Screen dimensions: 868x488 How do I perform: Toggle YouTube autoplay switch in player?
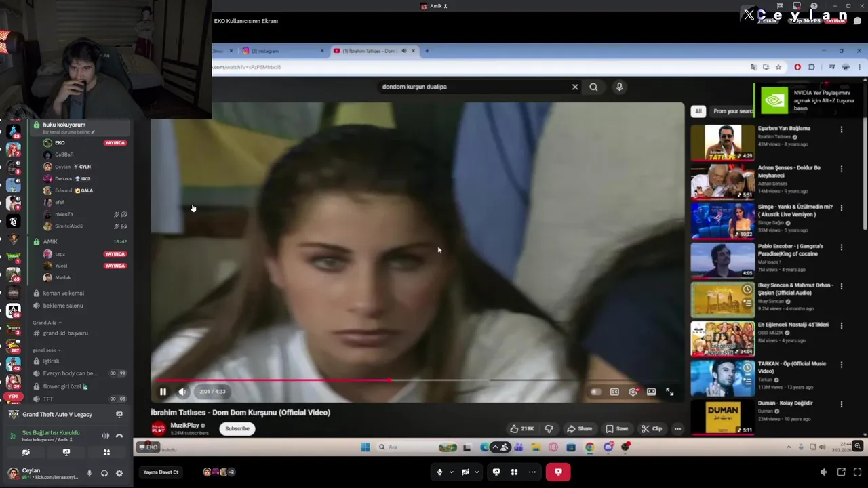(595, 392)
